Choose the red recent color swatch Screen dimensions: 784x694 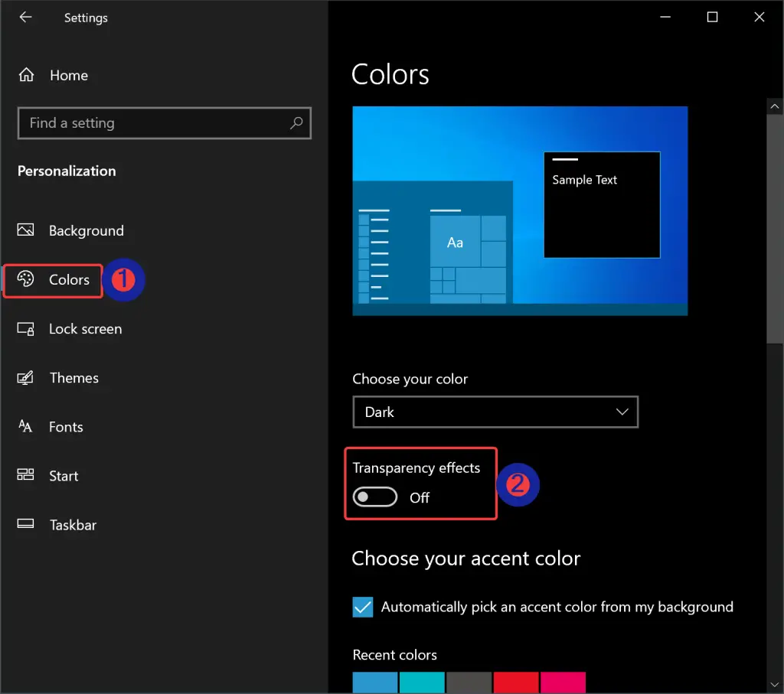[x=515, y=683]
